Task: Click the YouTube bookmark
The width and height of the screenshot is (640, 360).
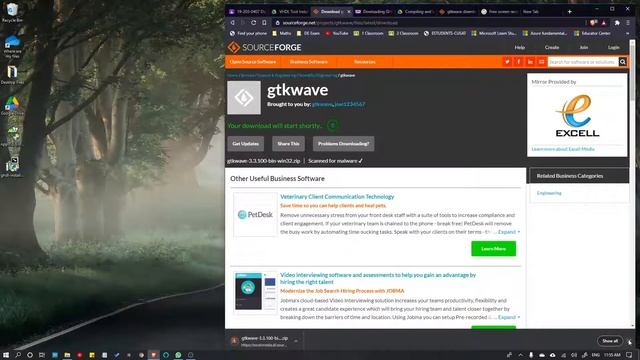Action: pyautogui.click(x=337, y=33)
